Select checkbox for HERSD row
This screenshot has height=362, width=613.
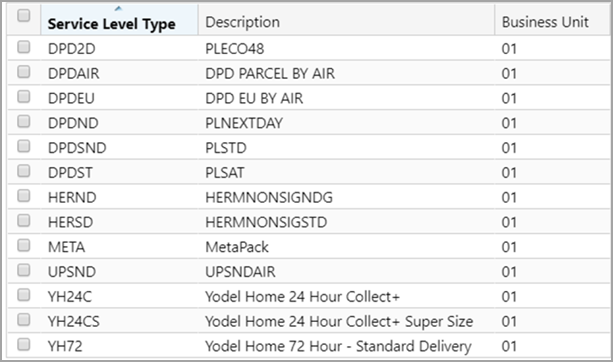[x=24, y=220]
